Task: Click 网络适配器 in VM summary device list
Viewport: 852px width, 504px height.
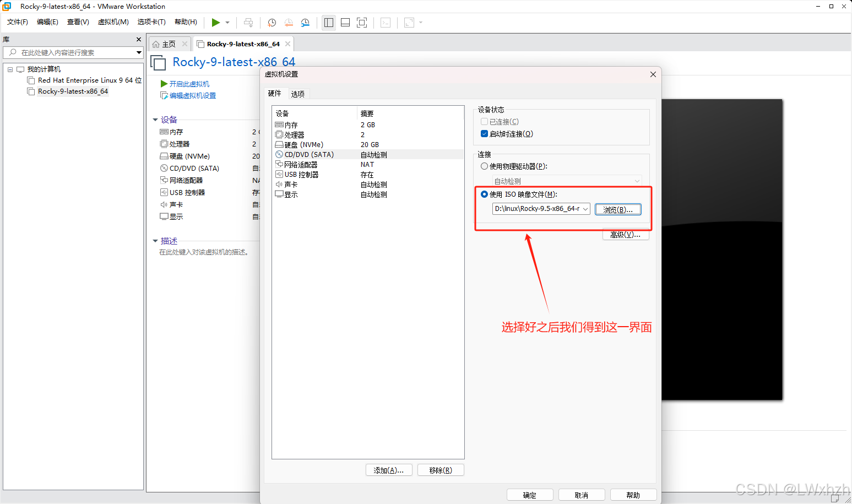Action: coord(181,181)
